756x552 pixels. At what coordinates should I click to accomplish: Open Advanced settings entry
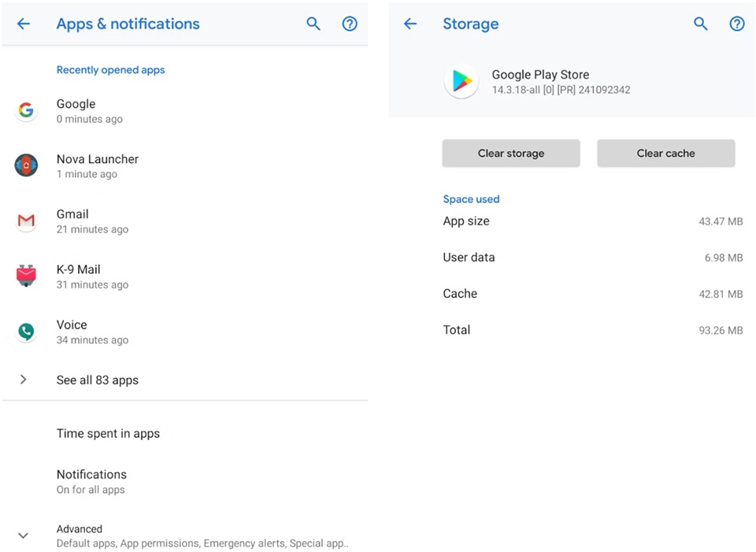pos(185,535)
